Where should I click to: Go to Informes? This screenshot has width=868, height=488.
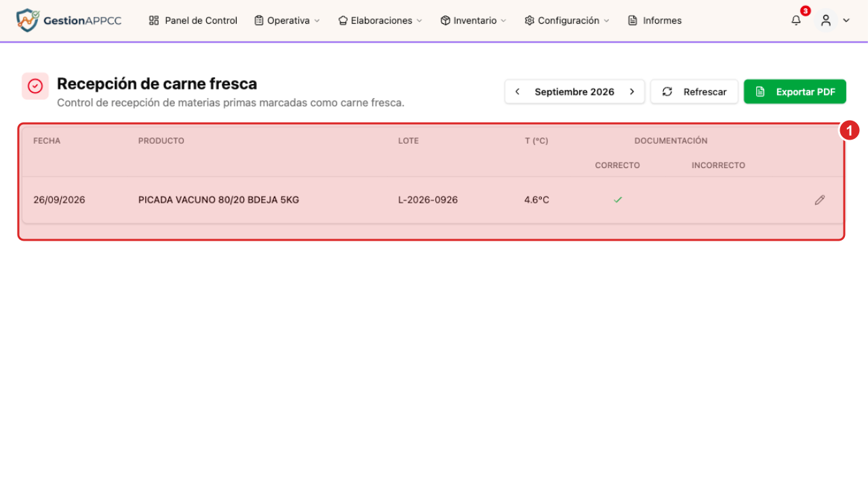(655, 20)
